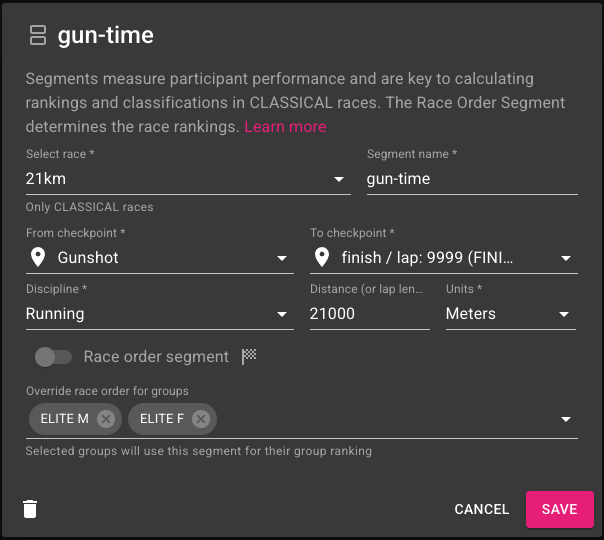Delete segment with the trash icon
The height and width of the screenshot is (540, 604).
point(30,509)
